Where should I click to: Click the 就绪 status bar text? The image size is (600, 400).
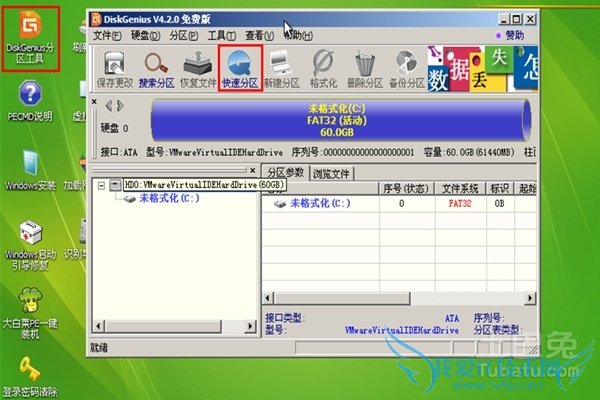click(99, 348)
